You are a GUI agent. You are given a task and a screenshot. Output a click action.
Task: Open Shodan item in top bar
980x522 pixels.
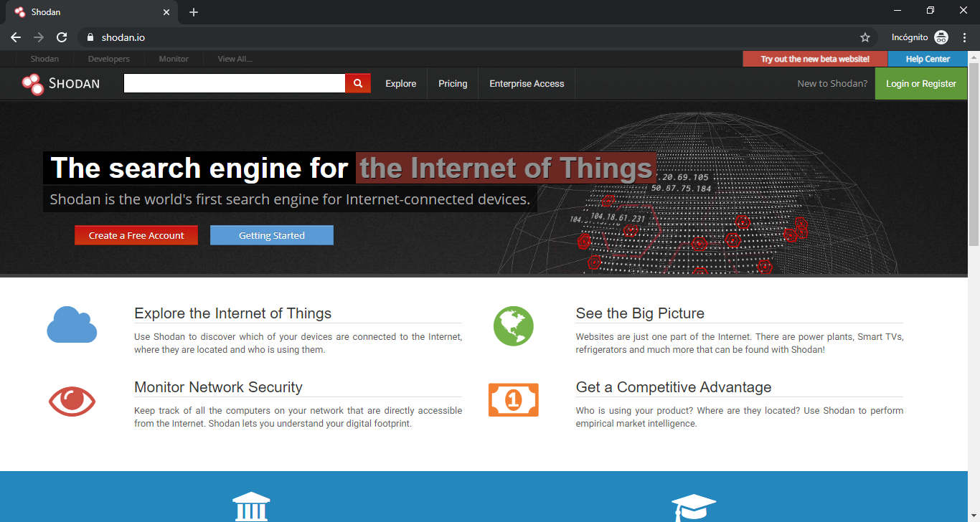point(44,59)
